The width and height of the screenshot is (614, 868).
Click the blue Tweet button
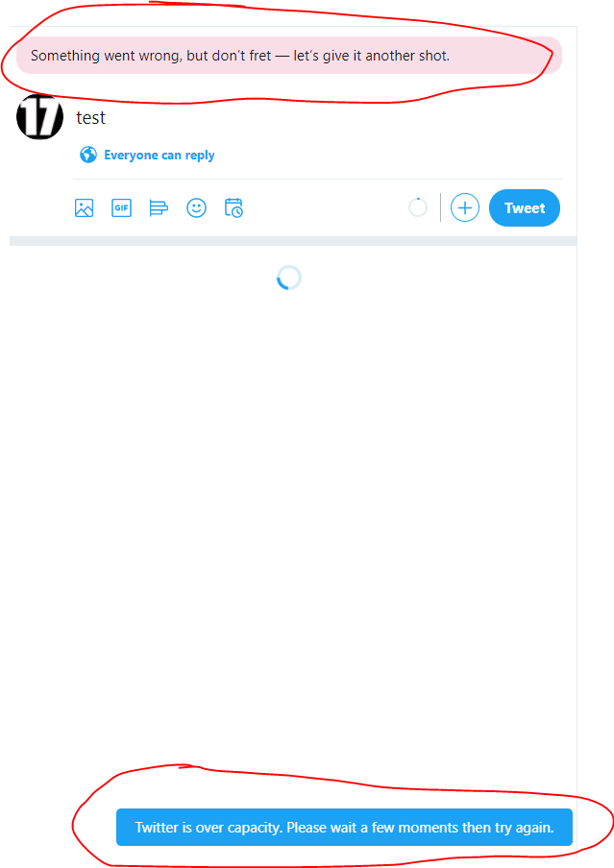pos(525,208)
